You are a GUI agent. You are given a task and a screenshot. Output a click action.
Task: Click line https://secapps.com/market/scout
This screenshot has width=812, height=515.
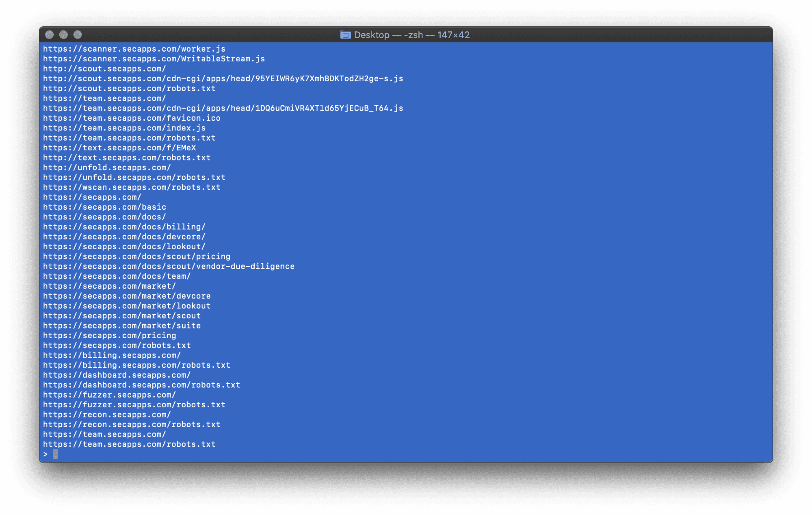(x=122, y=316)
